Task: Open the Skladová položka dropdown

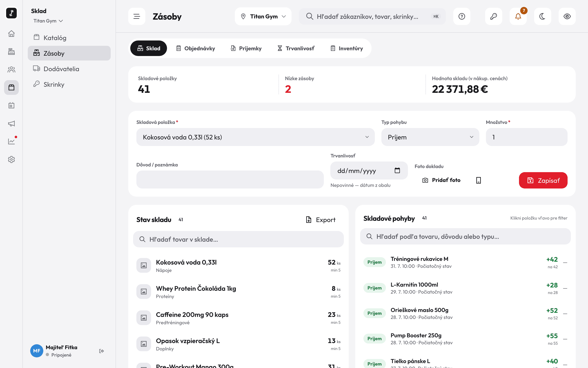Action: (255, 137)
